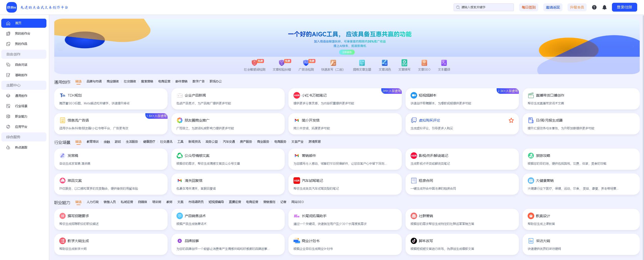Click the 短视频脚本 camera icon
644x260 pixels.
coord(414,95)
